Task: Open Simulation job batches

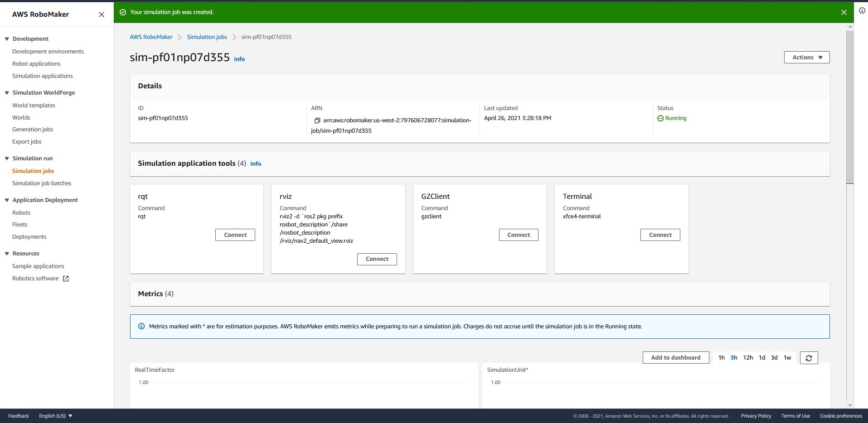Action: pos(42,183)
